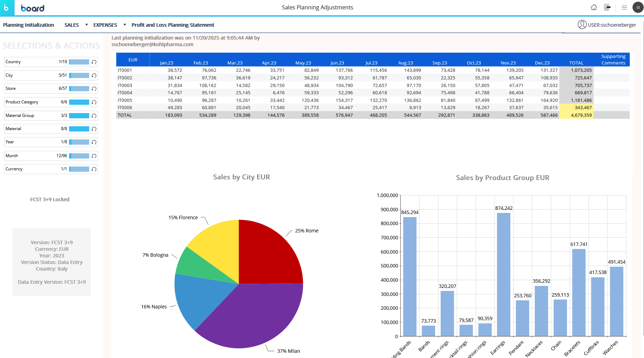Screen dimensions: 644x358
Task: Reset the City selection
Action: 94,76
